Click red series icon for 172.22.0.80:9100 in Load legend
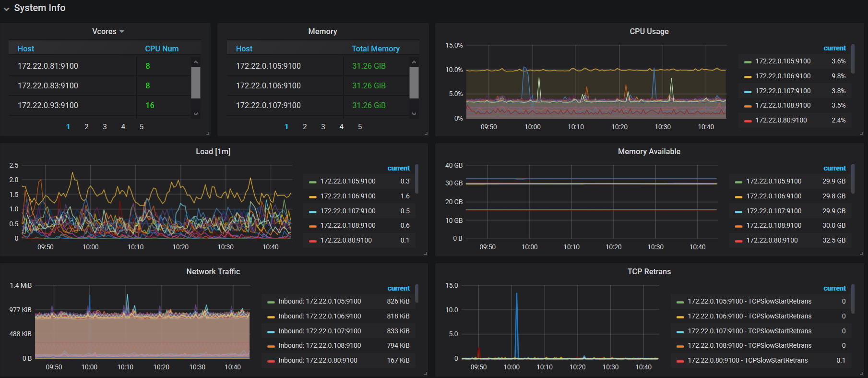The height and width of the screenshot is (378, 868). (x=313, y=241)
